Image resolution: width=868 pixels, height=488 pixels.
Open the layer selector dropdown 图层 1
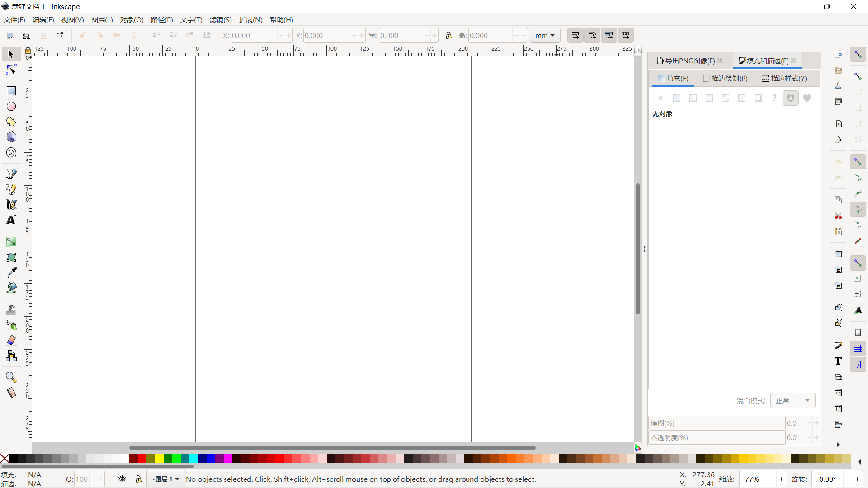click(x=166, y=479)
